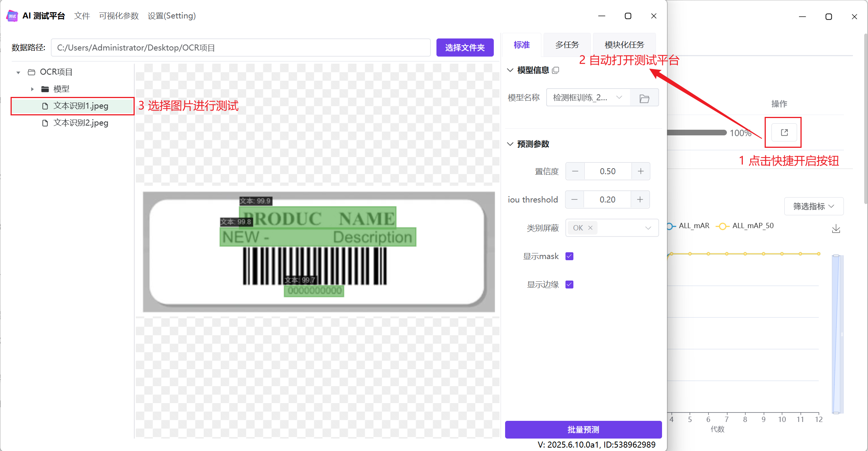The width and height of the screenshot is (868, 451).
Task: Click the rear window's vertical scrollbar
Action: click(x=865, y=119)
